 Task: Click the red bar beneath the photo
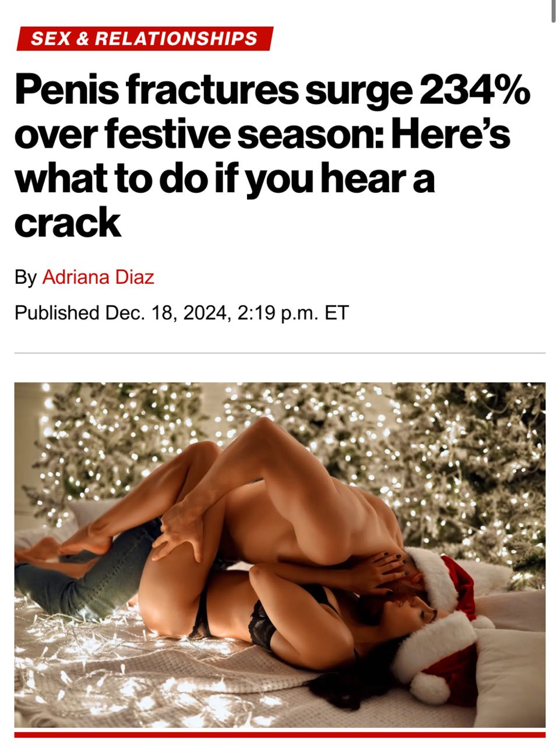[x=280, y=735]
